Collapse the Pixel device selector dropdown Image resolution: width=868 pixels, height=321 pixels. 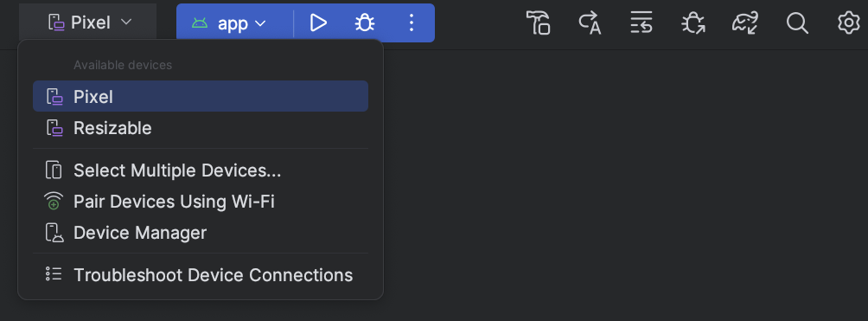88,22
